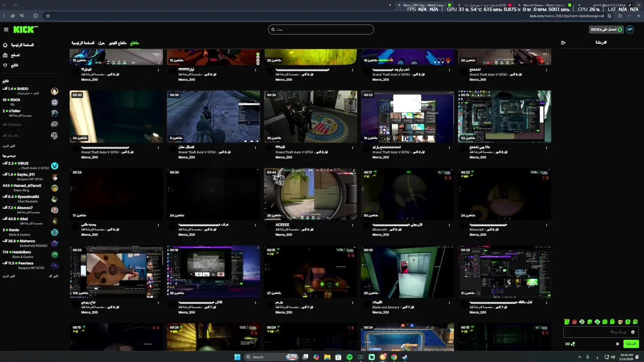Click Get KICKs button
This screenshot has height=362, width=644.
click(606, 30)
